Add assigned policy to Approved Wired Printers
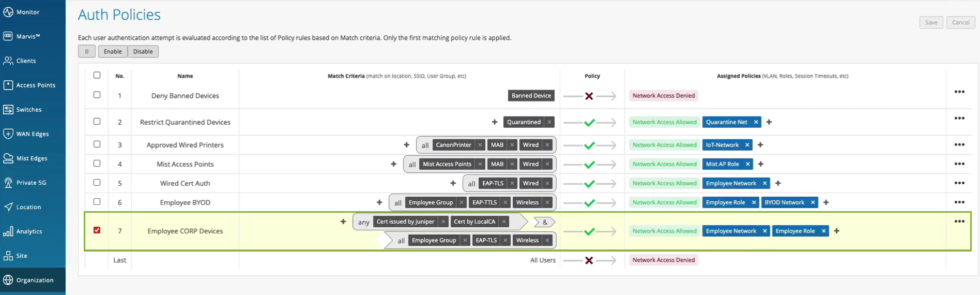 (760, 145)
